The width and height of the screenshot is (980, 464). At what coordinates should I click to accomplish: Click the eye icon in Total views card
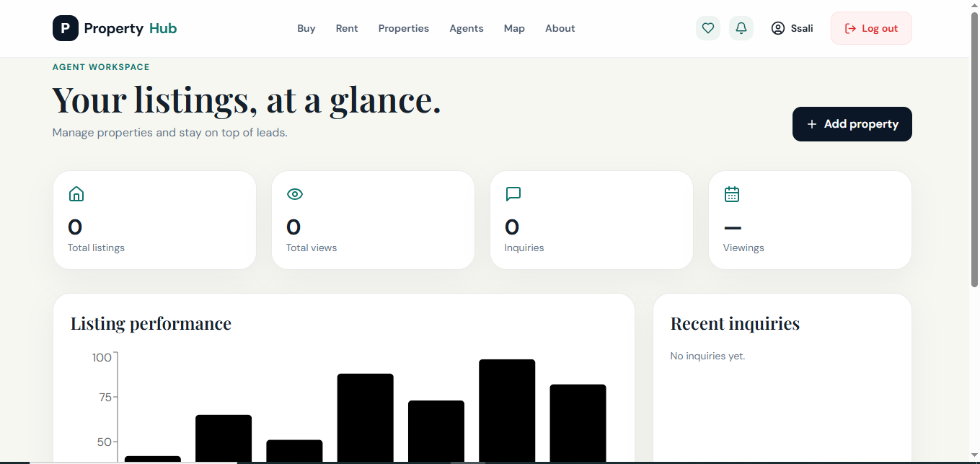tap(295, 194)
